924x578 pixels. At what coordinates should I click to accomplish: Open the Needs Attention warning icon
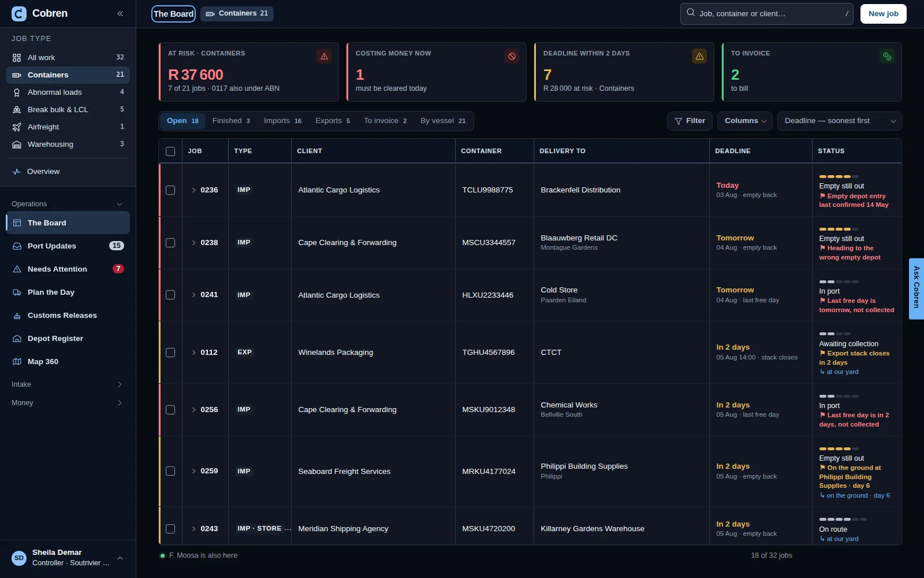coord(17,269)
